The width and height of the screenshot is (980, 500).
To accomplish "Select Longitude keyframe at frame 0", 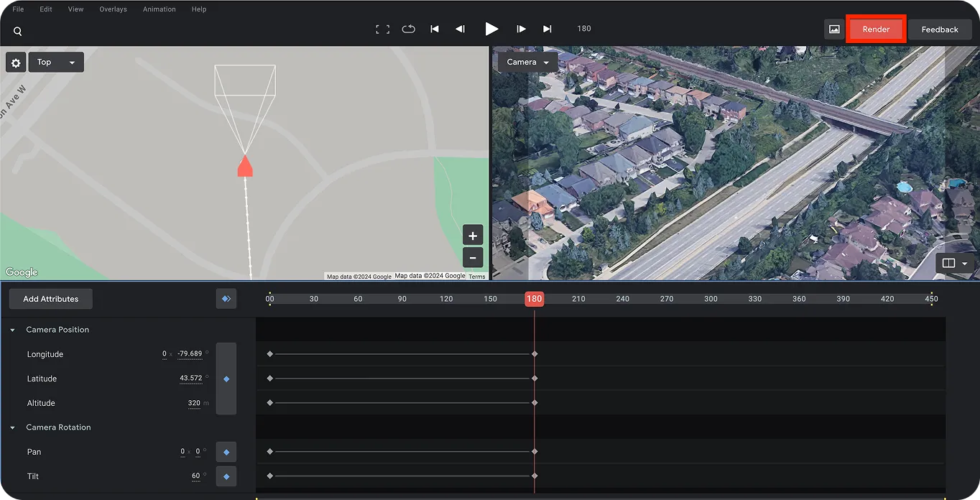I will 270,354.
